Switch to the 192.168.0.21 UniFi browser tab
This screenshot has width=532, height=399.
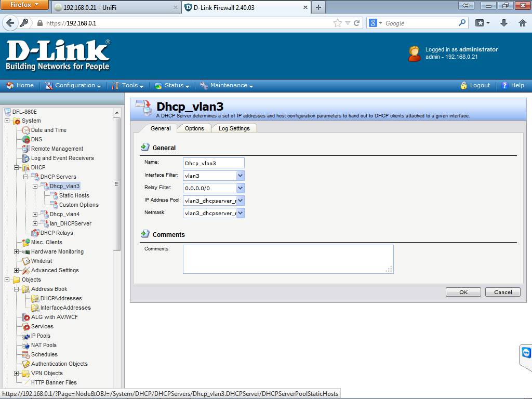click(x=116, y=7)
